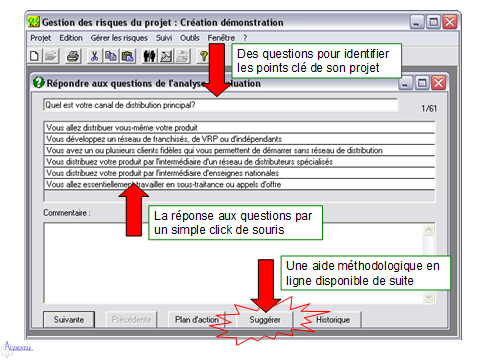Open the ? help menu
The width and height of the screenshot is (480, 360).
(245, 38)
